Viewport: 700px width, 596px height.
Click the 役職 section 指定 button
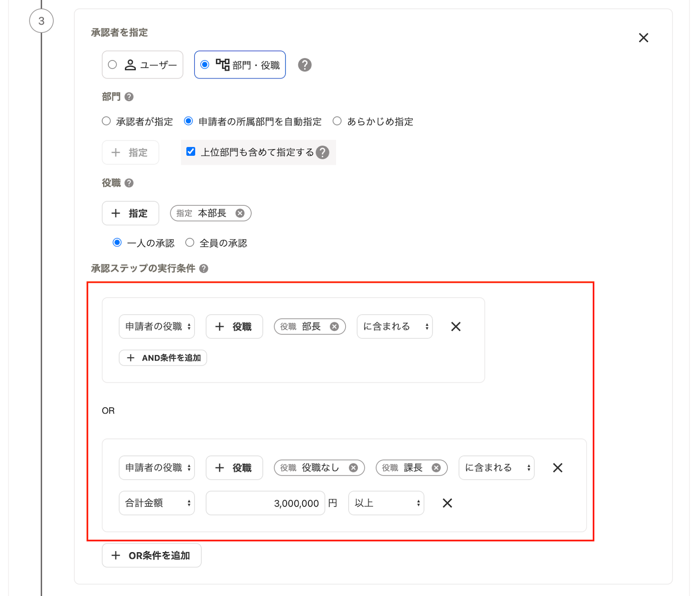(130, 213)
